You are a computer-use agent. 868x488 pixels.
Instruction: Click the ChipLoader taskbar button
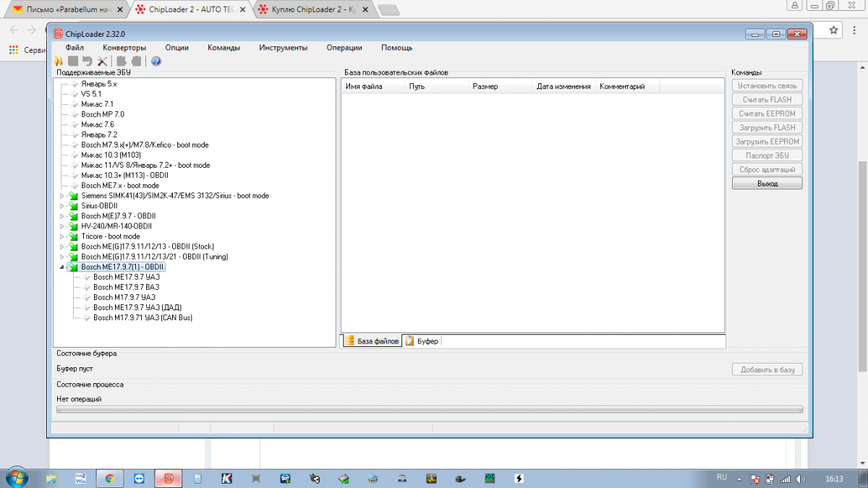(168, 479)
